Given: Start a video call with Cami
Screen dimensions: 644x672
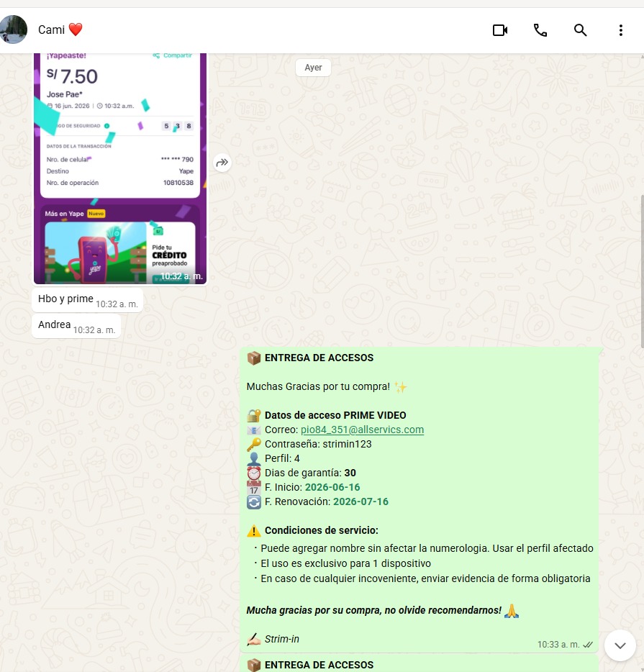Looking at the screenshot, I should [500, 30].
